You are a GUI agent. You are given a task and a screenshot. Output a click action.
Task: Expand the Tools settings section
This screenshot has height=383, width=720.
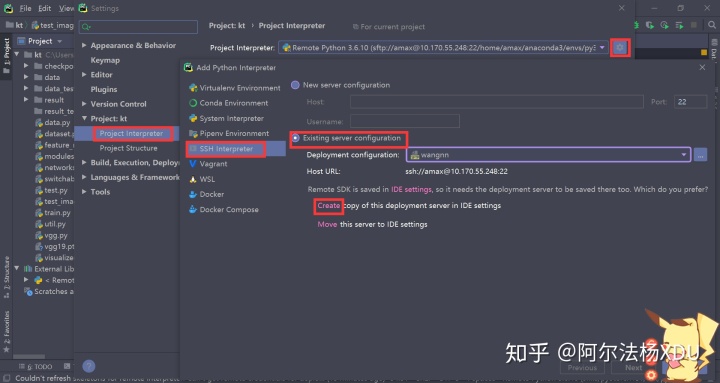tap(84, 192)
